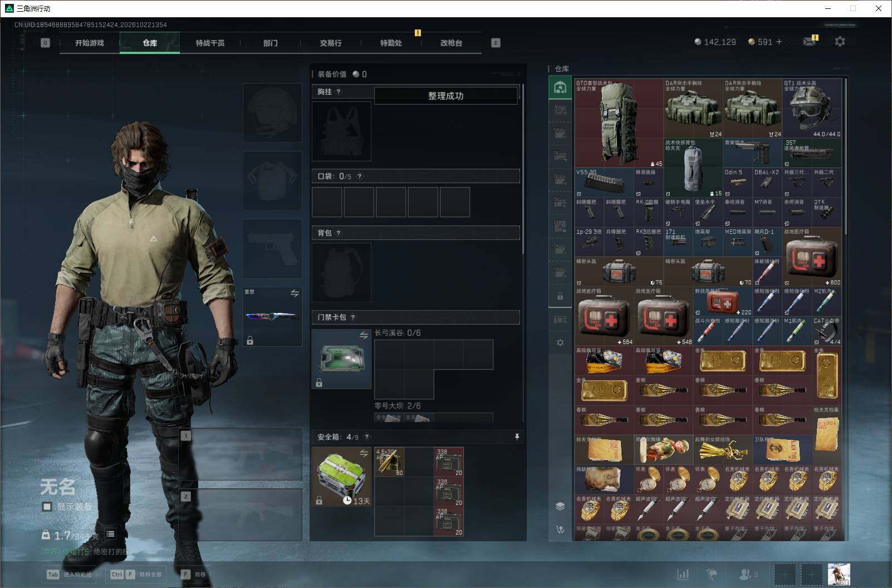The width and height of the screenshot is (892, 588).
Task: Pin the 安全箱 safe box panel
Action: [517, 437]
